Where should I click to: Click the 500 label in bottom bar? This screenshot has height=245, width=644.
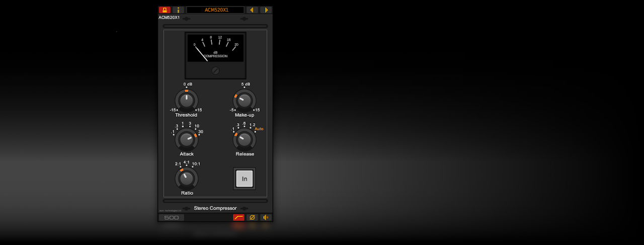172,217
